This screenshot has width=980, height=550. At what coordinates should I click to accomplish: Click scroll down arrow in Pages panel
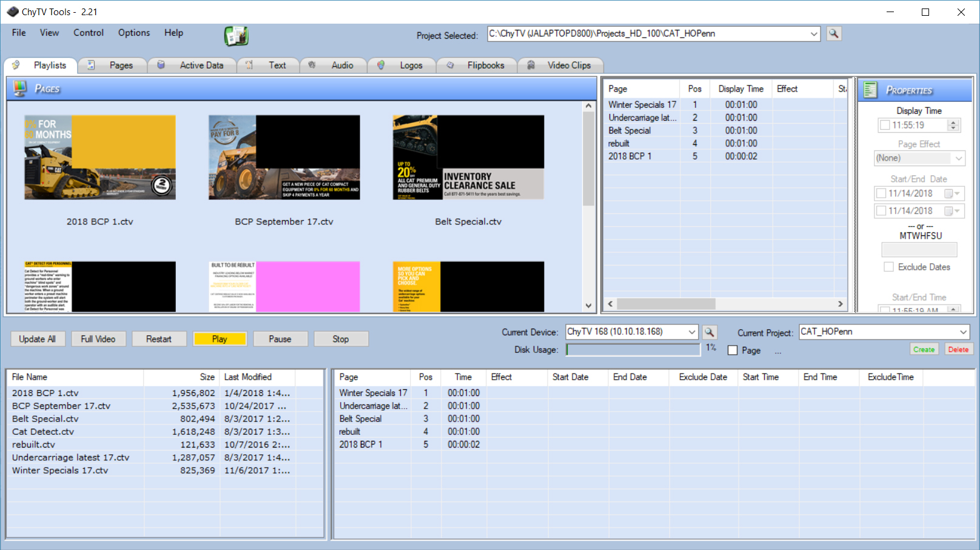tap(588, 306)
